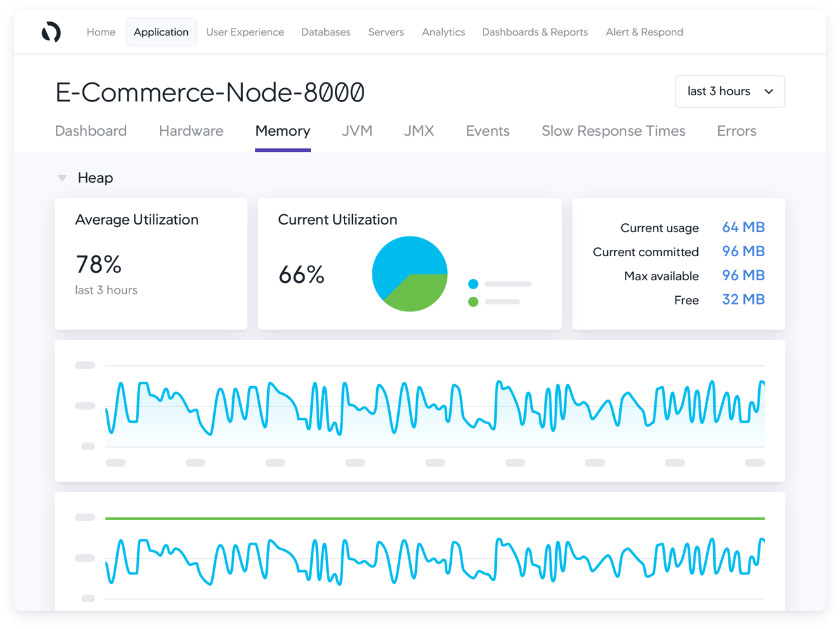Click the 64 MB current usage value

pyautogui.click(x=744, y=227)
